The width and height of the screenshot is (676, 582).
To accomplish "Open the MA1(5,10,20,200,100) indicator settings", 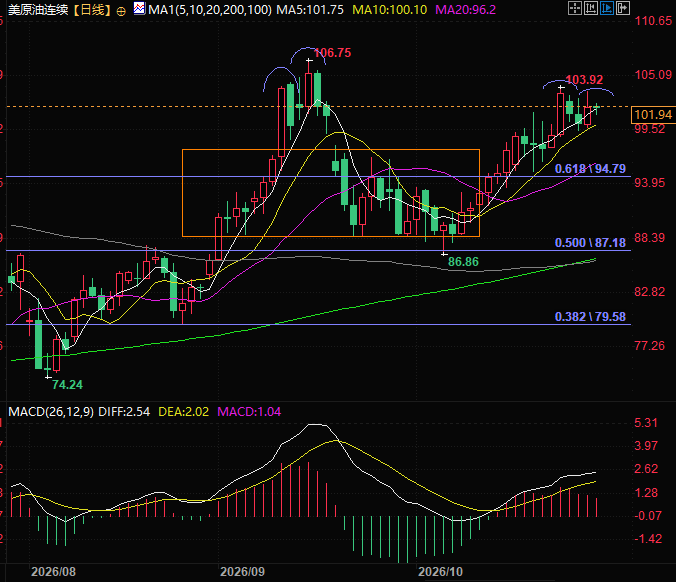I will pyautogui.click(x=210, y=9).
